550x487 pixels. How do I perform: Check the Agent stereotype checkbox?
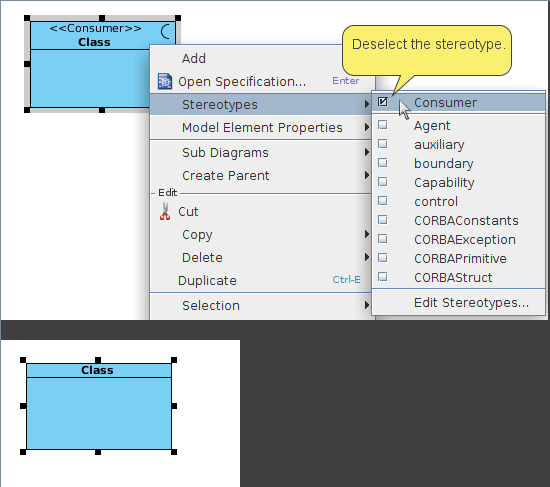click(383, 125)
